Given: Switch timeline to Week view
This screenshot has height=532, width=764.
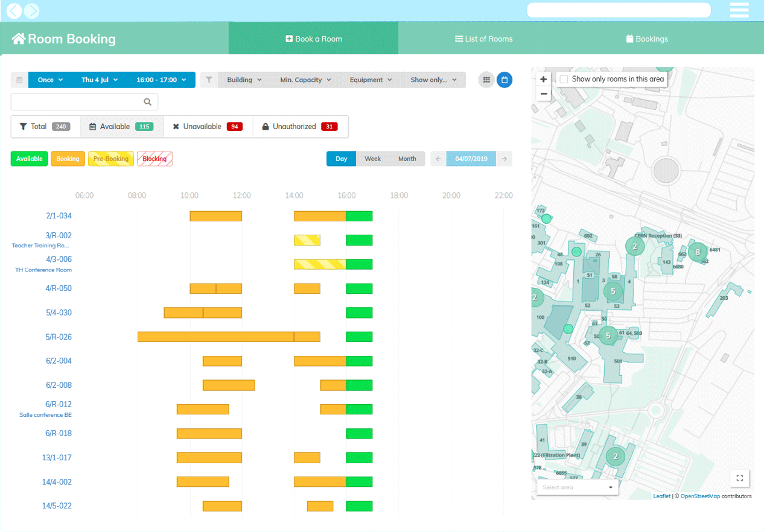Looking at the screenshot, I should (x=372, y=159).
